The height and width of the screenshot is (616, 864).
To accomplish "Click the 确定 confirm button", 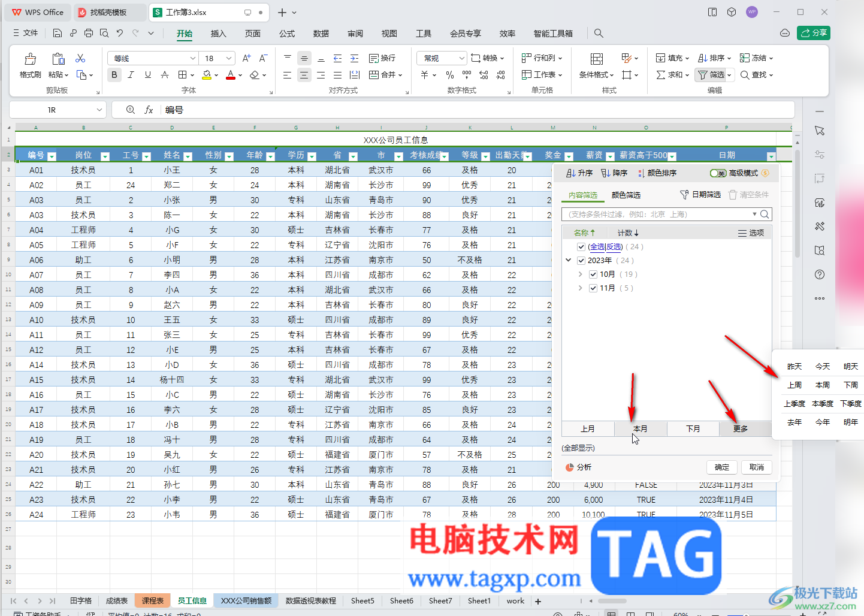I will pyautogui.click(x=722, y=467).
